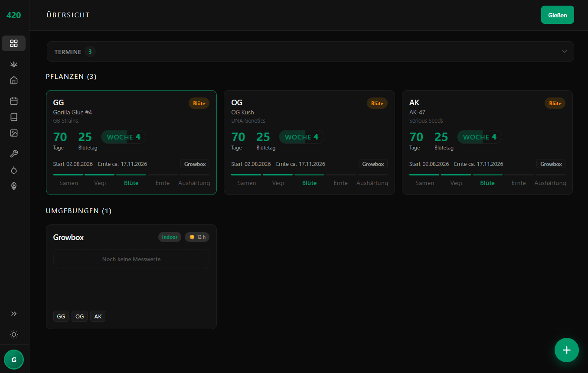Screen dimensions: 588x373
Task: Click the Growbox tag on GG card
Action: tap(195, 164)
